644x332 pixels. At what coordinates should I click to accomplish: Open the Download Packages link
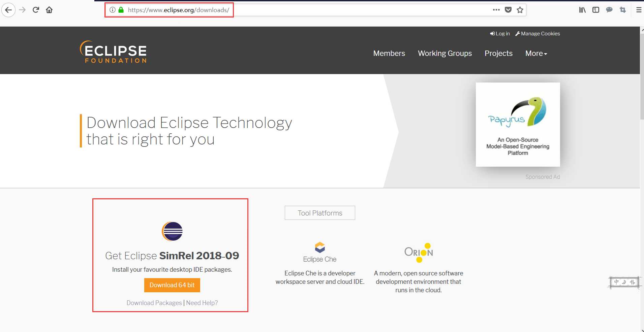tap(154, 303)
